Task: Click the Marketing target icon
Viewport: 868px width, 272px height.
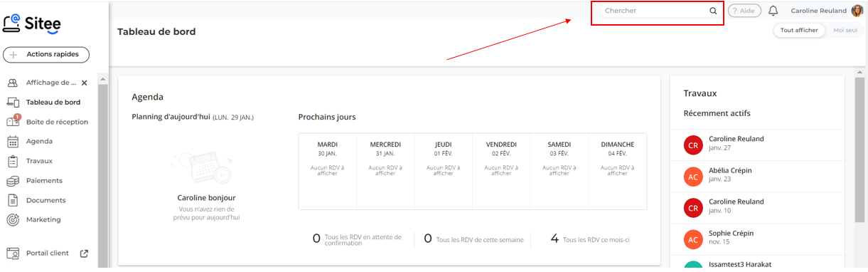Action: 13,220
